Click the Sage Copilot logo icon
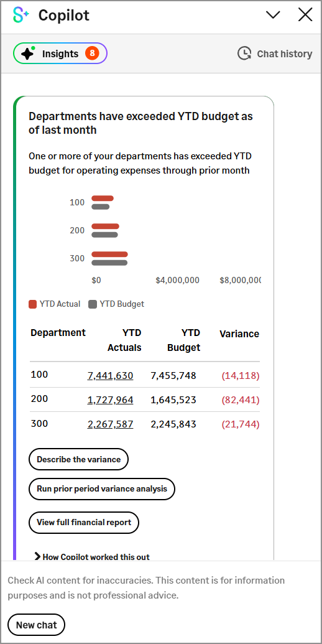The width and height of the screenshot is (322, 644). click(21, 15)
